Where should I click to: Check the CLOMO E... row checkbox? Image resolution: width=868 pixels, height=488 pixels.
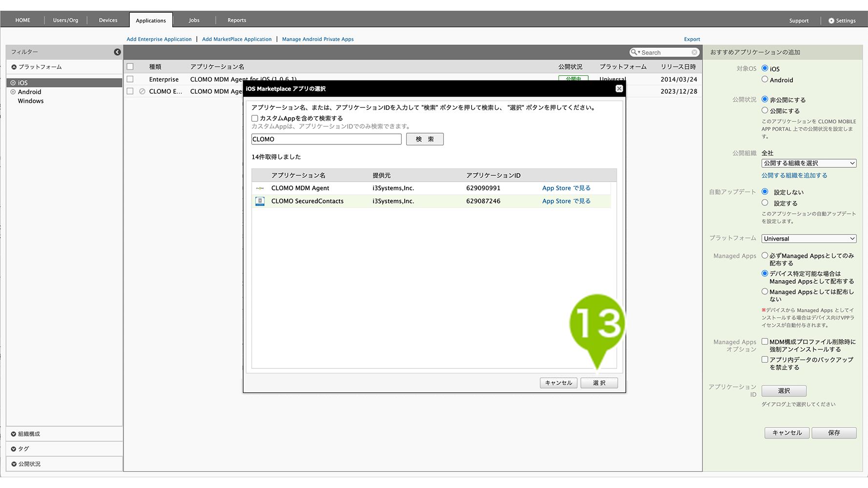point(130,91)
